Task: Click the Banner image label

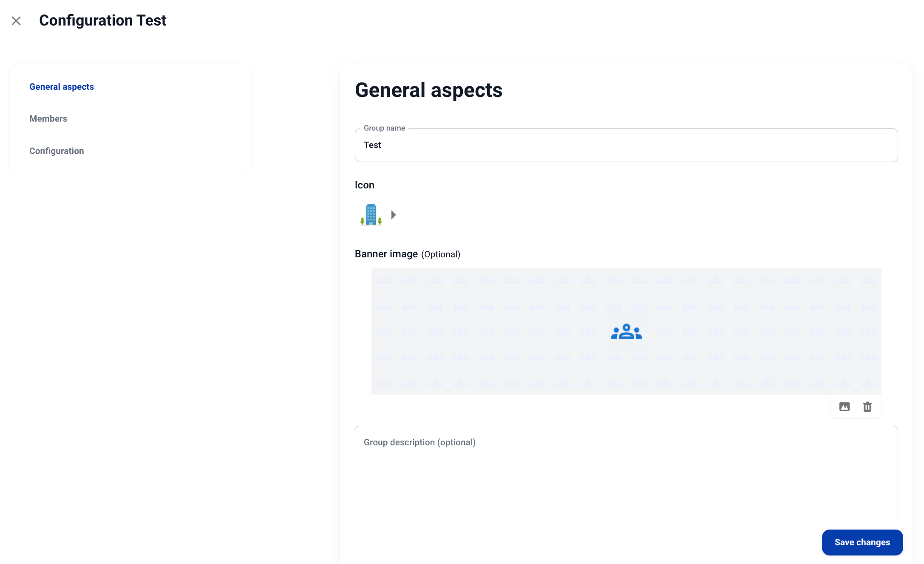Action: [x=386, y=254]
